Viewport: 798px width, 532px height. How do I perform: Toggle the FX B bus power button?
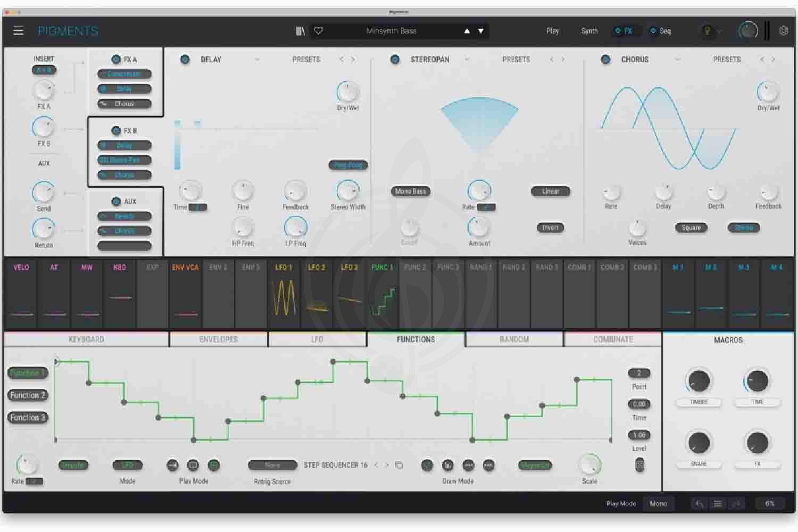tap(115, 130)
